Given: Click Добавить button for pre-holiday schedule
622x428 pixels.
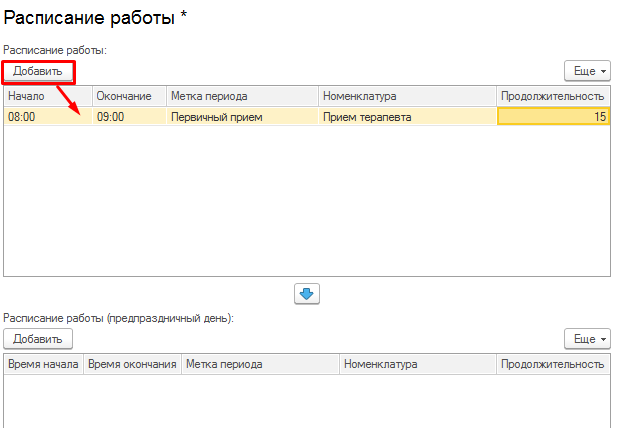Looking at the screenshot, I should click(x=39, y=339).
